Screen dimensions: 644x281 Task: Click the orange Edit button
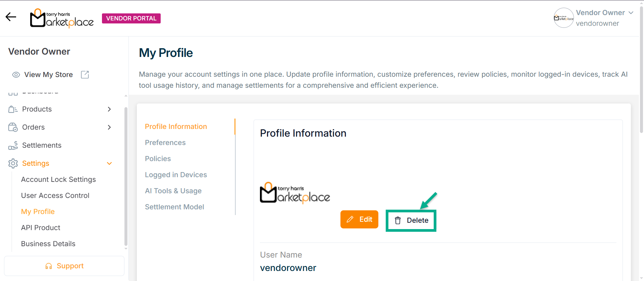(x=359, y=219)
